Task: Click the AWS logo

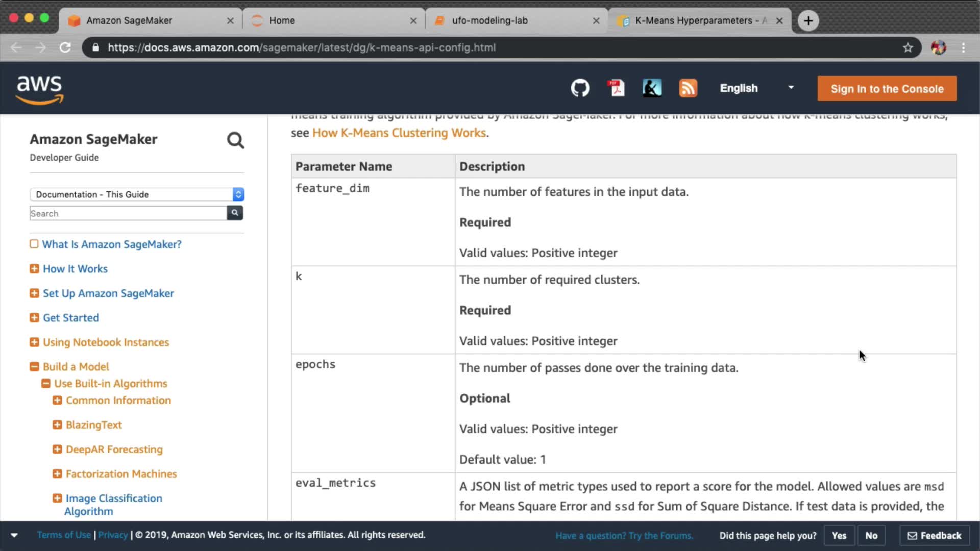Action: (40, 89)
